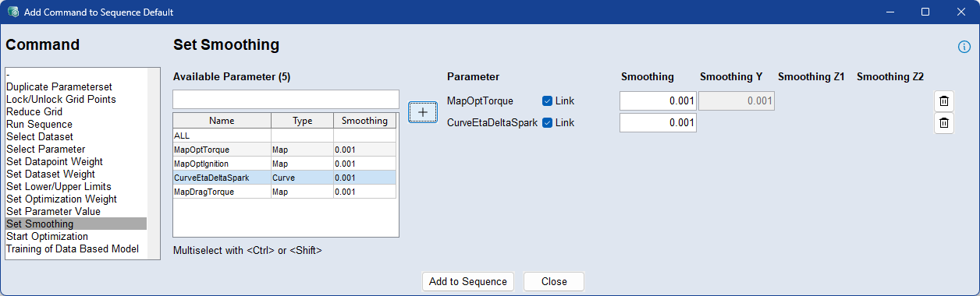Delete the CurveEtaDeltaSpark parameter row
This screenshot has height=296, width=980.
[944, 123]
